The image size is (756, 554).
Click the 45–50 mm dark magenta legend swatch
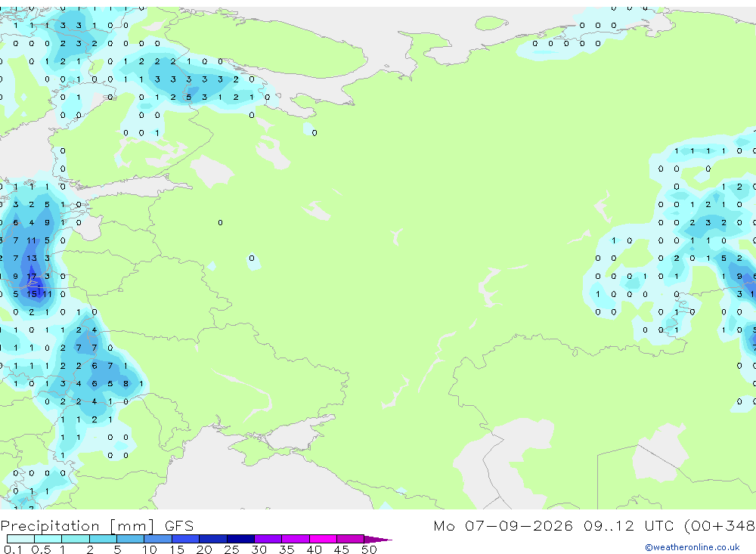click(351, 539)
